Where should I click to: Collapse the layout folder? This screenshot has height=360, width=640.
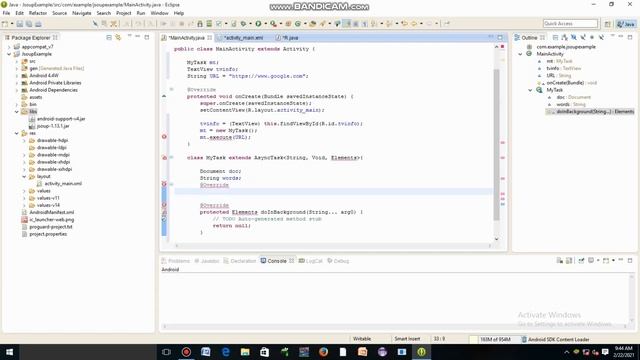click(x=24, y=176)
